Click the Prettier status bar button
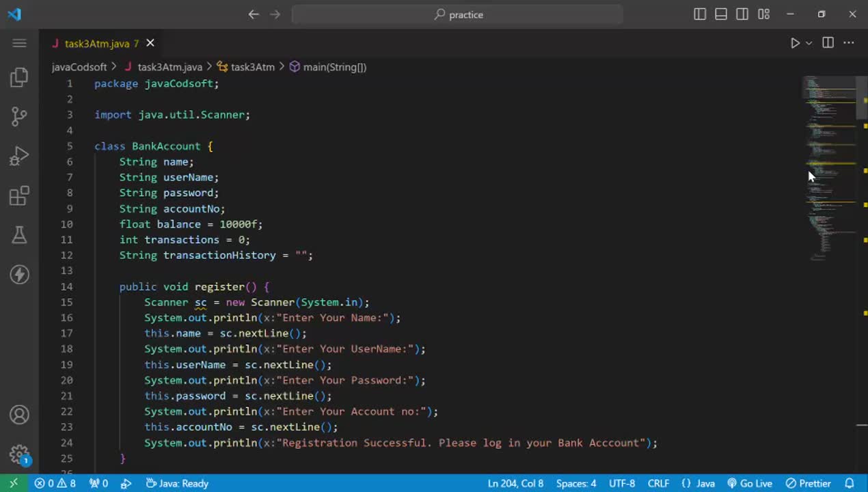This screenshot has height=492, width=868. pos(809,483)
